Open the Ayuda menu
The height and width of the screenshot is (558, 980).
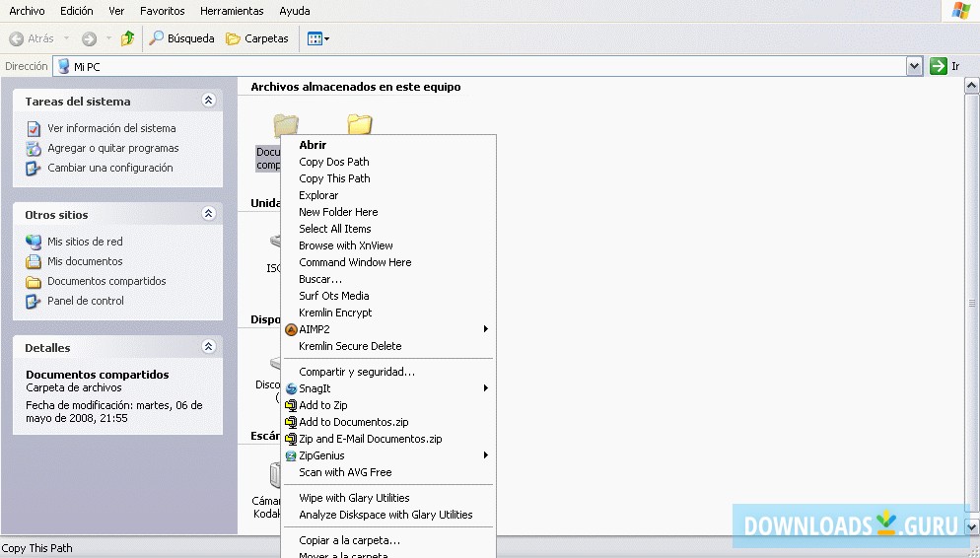tap(295, 11)
